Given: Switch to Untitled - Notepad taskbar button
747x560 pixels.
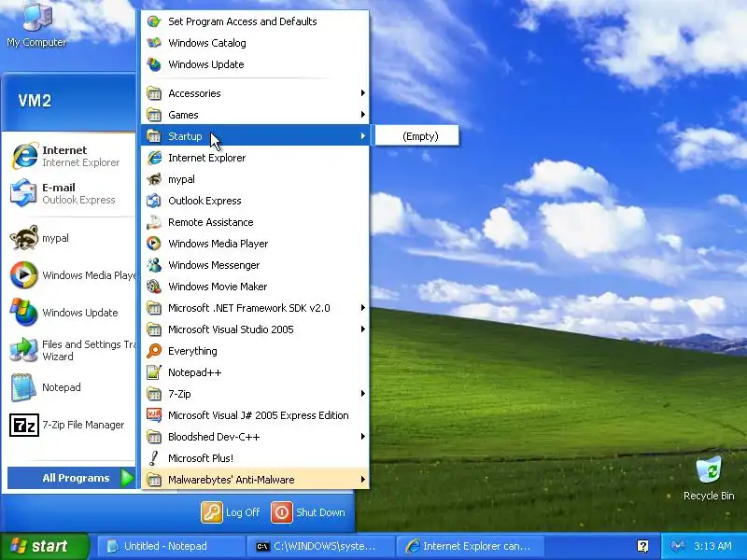Looking at the screenshot, I should point(172,546).
